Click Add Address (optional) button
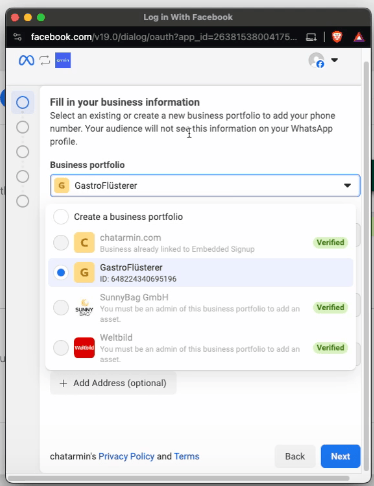The width and height of the screenshot is (374, 486). click(113, 383)
